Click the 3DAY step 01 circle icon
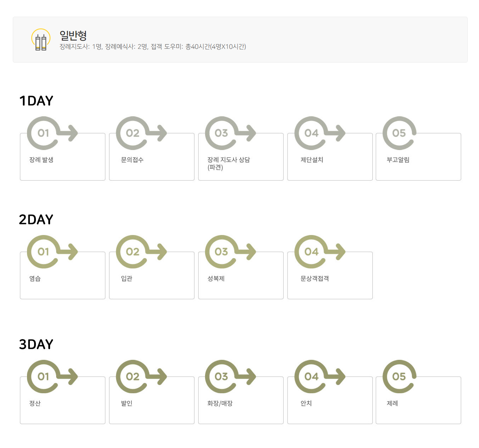The width and height of the screenshot is (479, 448). click(43, 377)
